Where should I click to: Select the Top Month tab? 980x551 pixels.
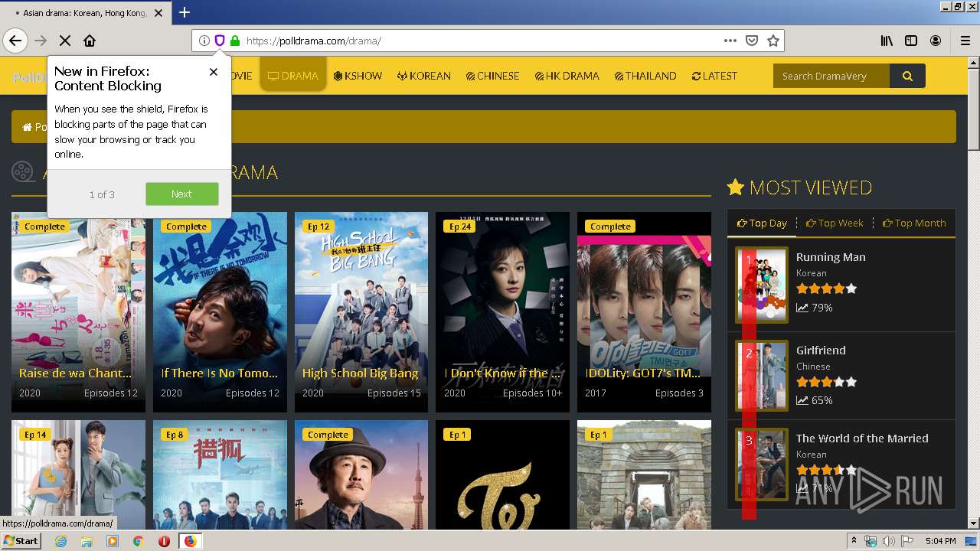point(914,223)
